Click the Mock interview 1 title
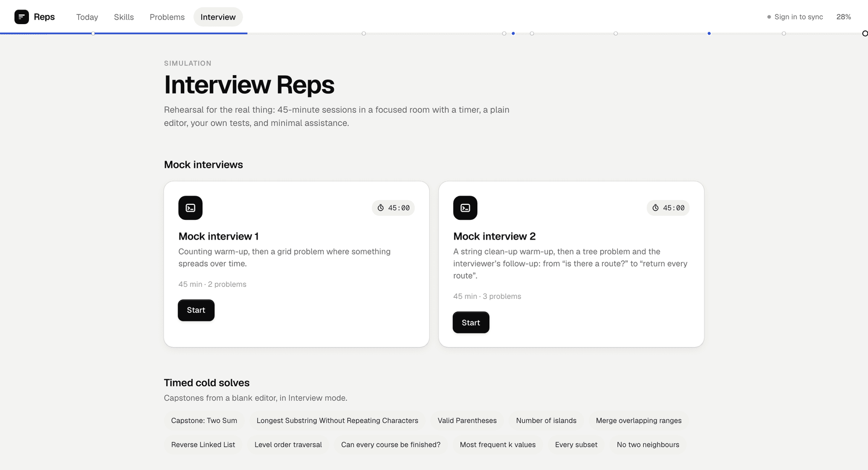 tap(218, 236)
